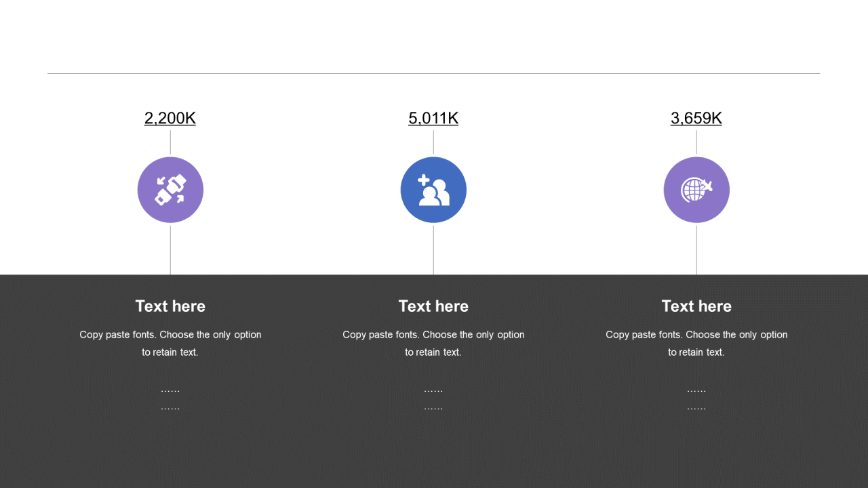The image size is (868, 488).
Task: Select the vertical connector below users icon
Action: click(x=433, y=250)
